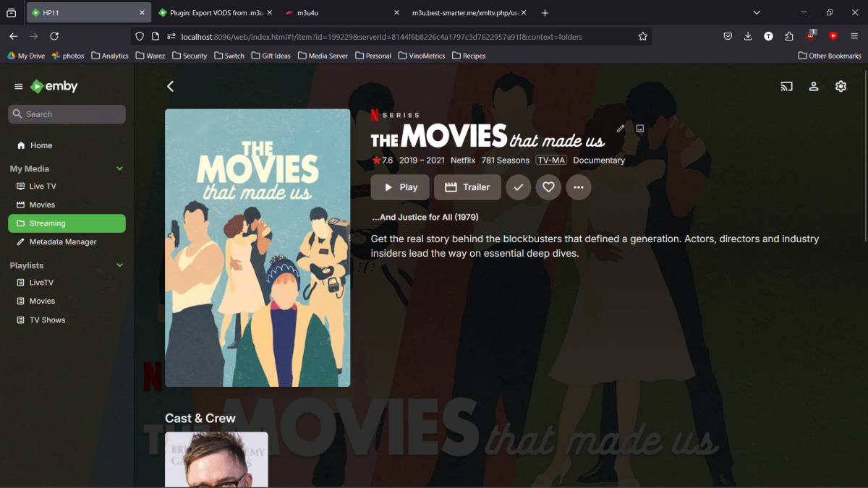Open the three-dots more options button

pyautogui.click(x=579, y=187)
